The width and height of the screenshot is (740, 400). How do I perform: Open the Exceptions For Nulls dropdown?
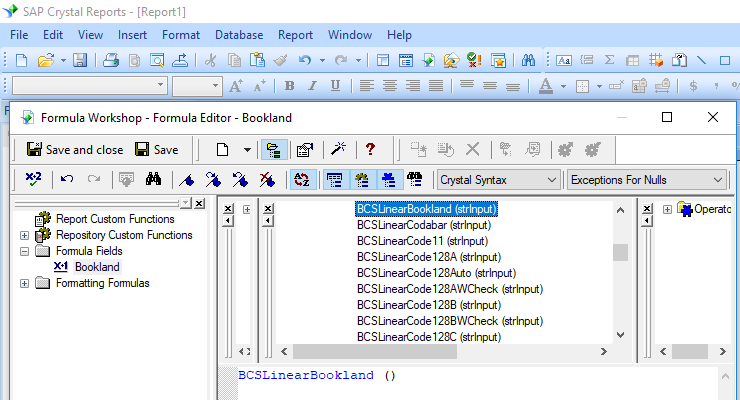tap(647, 180)
